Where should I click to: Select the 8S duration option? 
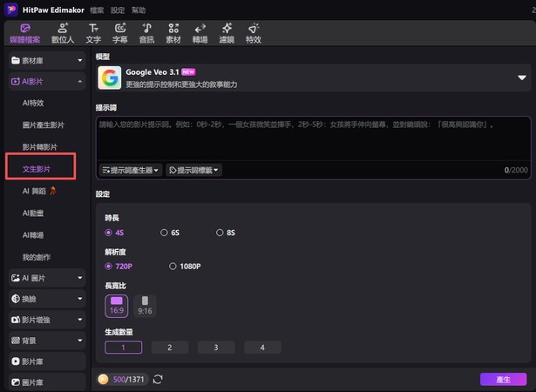click(226, 233)
